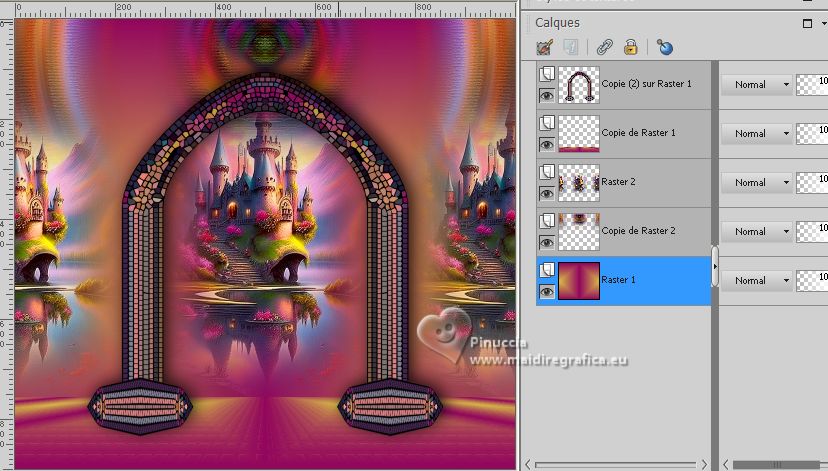Open blend mode dropdown for Copie (2) sur Raster 1
This screenshot has height=471, width=828.
point(757,84)
